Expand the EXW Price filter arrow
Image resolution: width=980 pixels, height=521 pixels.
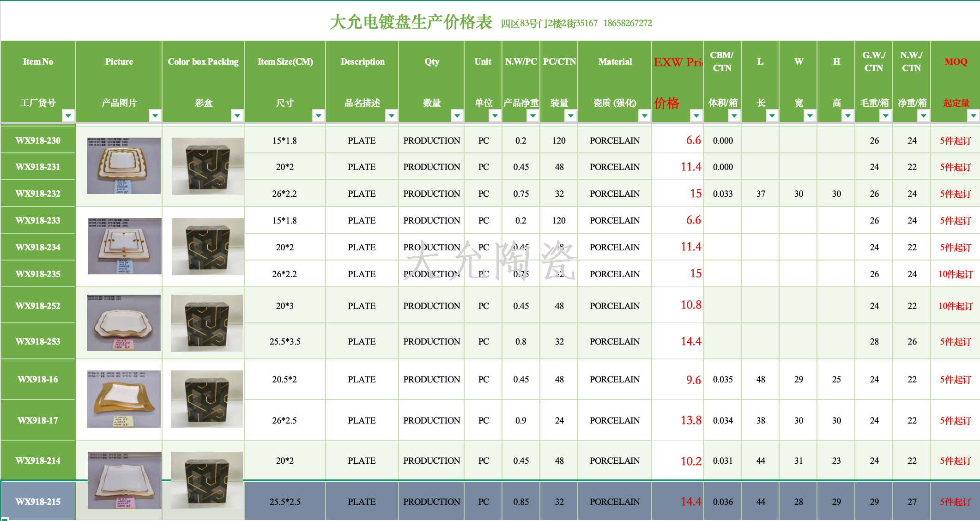pyautogui.click(x=696, y=115)
